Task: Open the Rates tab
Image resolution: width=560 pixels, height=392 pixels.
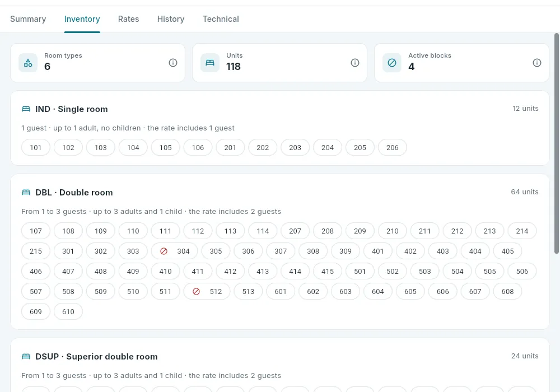Action: pyautogui.click(x=129, y=19)
